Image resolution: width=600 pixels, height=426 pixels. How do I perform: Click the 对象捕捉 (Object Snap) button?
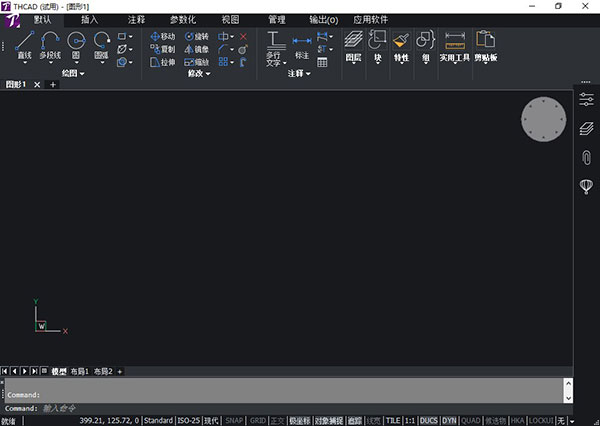329,420
